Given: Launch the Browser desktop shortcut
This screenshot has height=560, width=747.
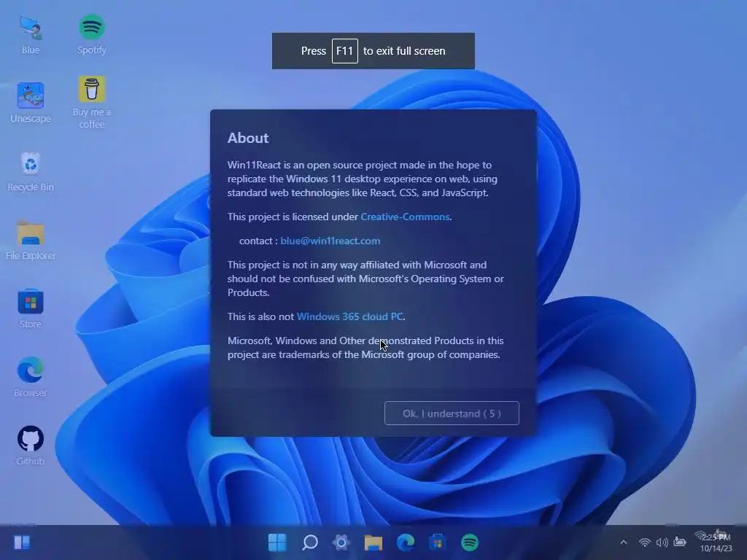Looking at the screenshot, I should point(31,377).
